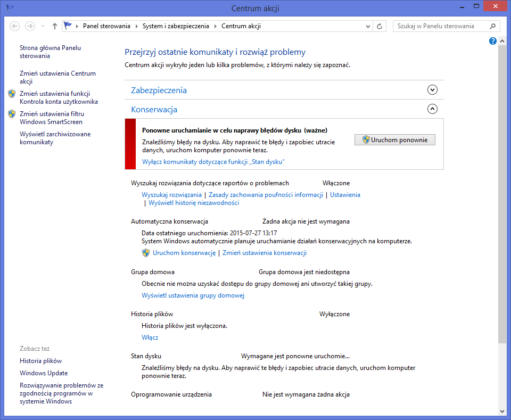The height and width of the screenshot is (420, 511).
Task: Click status text 'Żadna akcja nie jest wymagana'
Action: pos(306,221)
